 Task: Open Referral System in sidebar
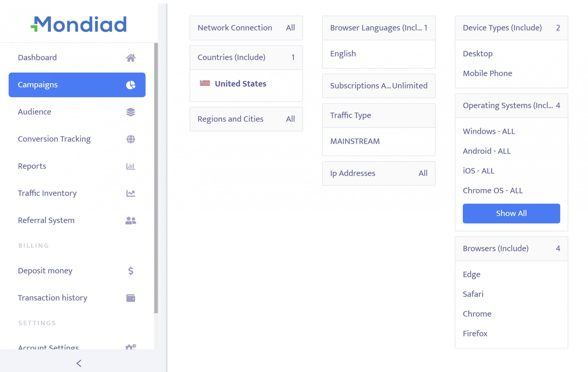point(77,221)
